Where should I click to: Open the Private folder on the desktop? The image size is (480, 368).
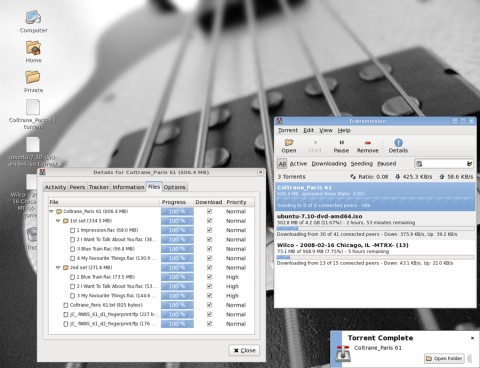(x=33, y=82)
